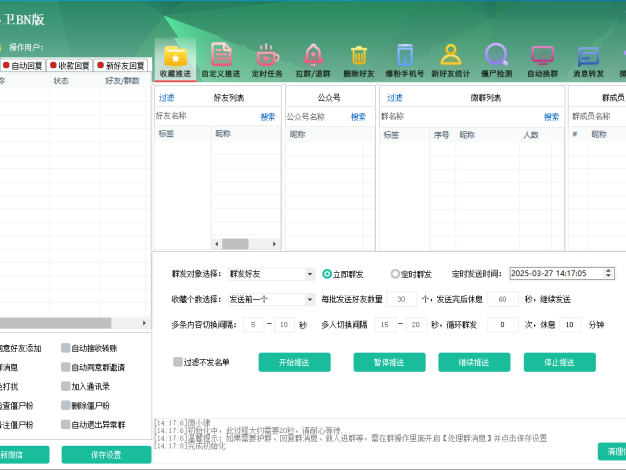Open the 消息转发 message icon
626x470 pixels.
point(588,60)
